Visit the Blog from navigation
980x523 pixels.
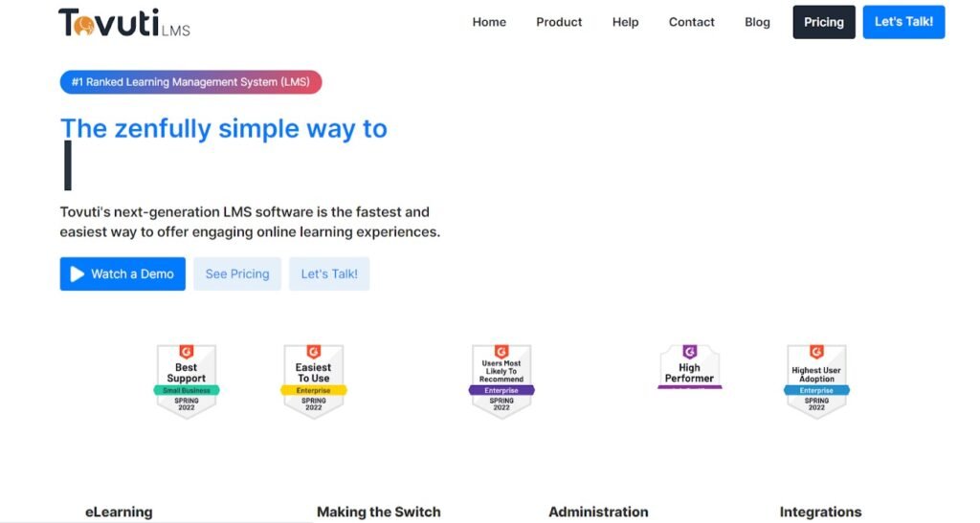pos(757,22)
